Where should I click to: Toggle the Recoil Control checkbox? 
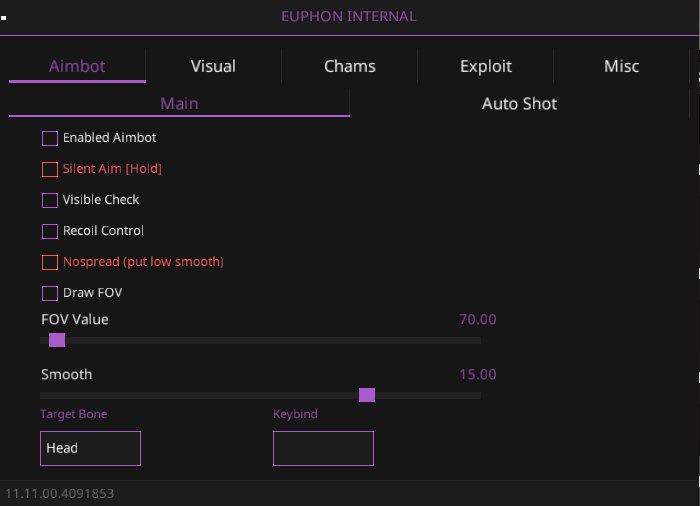point(50,231)
